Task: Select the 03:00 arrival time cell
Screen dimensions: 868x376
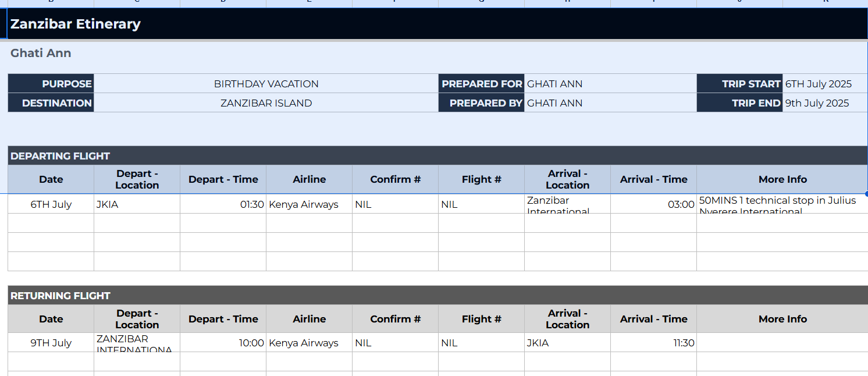Action: coord(653,204)
